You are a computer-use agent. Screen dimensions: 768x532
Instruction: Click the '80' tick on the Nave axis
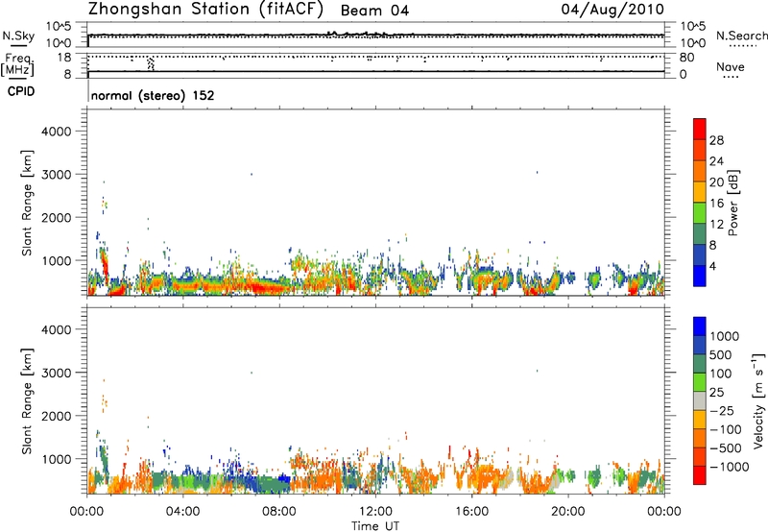(686, 58)
